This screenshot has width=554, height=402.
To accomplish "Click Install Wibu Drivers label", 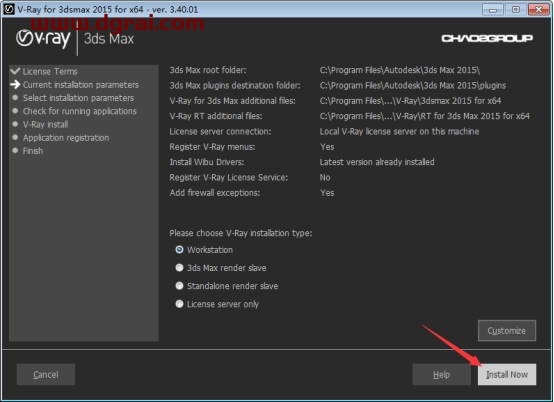I will (207, 162).
